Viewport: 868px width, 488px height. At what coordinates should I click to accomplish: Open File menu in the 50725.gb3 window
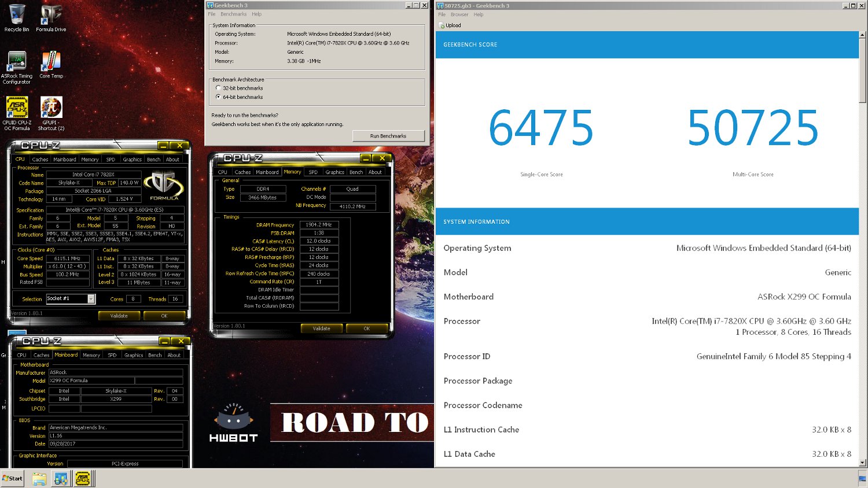pos(442,14)
